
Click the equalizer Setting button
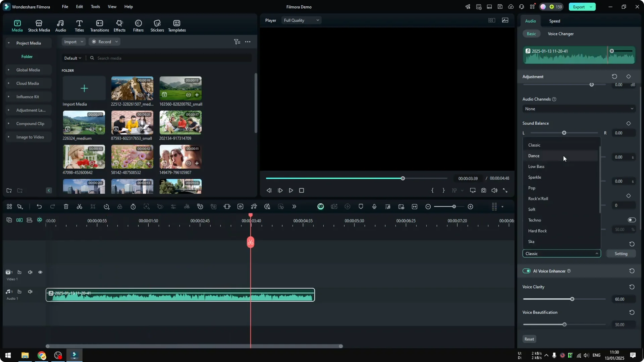(x=621, y=254)
